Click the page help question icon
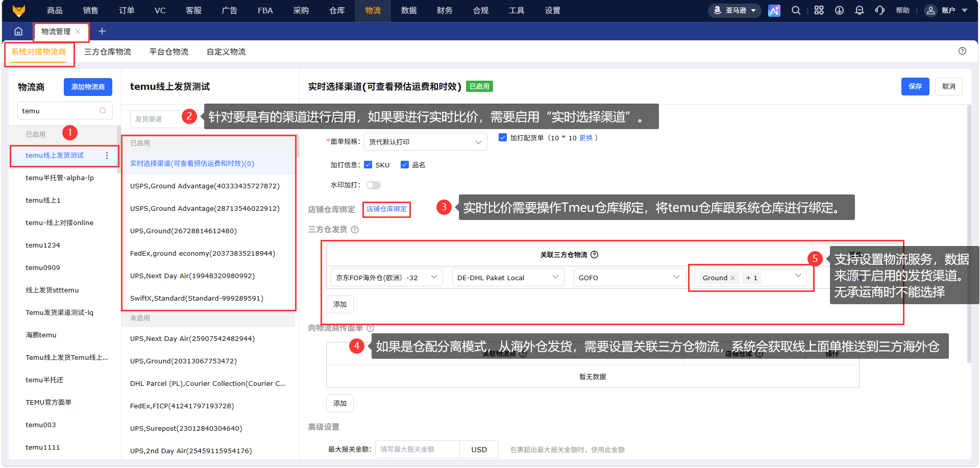The image size is (980, 468). 962,51
